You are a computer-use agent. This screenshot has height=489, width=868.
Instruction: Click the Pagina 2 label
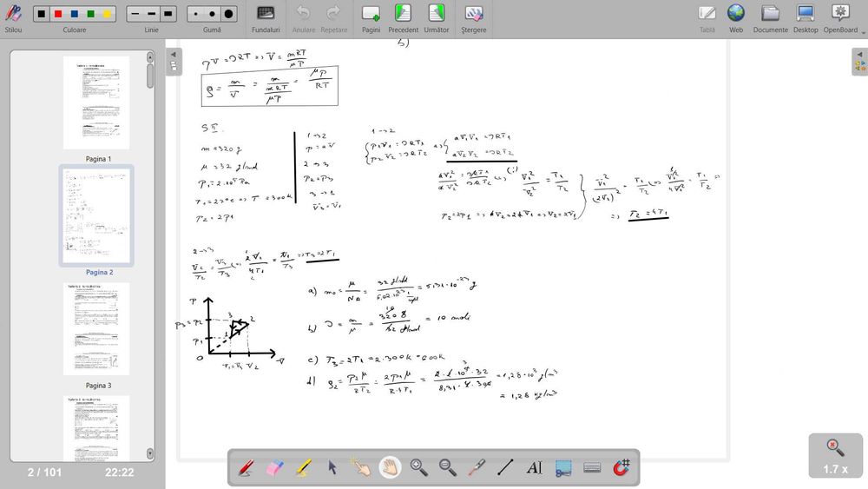(x=99, y=272)
